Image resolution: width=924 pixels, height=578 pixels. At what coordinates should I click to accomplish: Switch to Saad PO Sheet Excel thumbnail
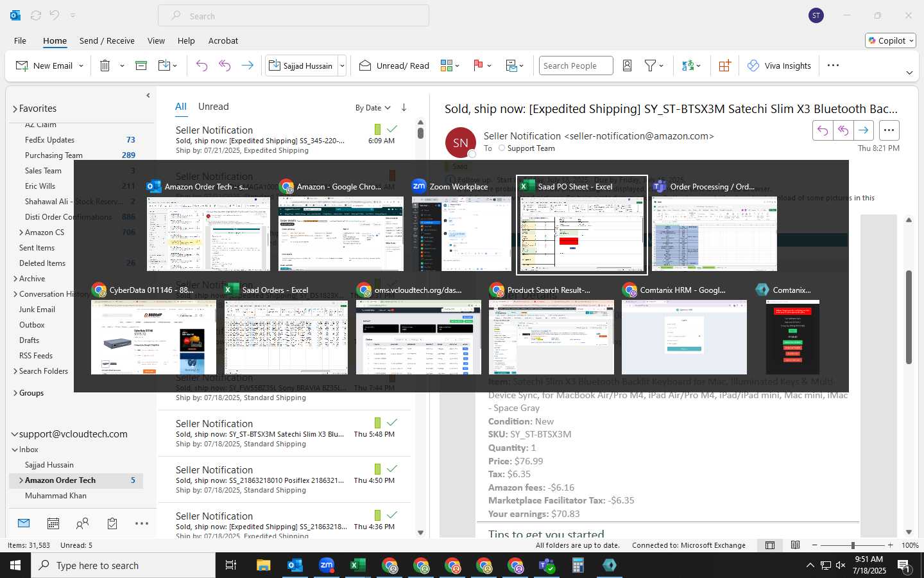pyautogui.click(x=582, y=225)
